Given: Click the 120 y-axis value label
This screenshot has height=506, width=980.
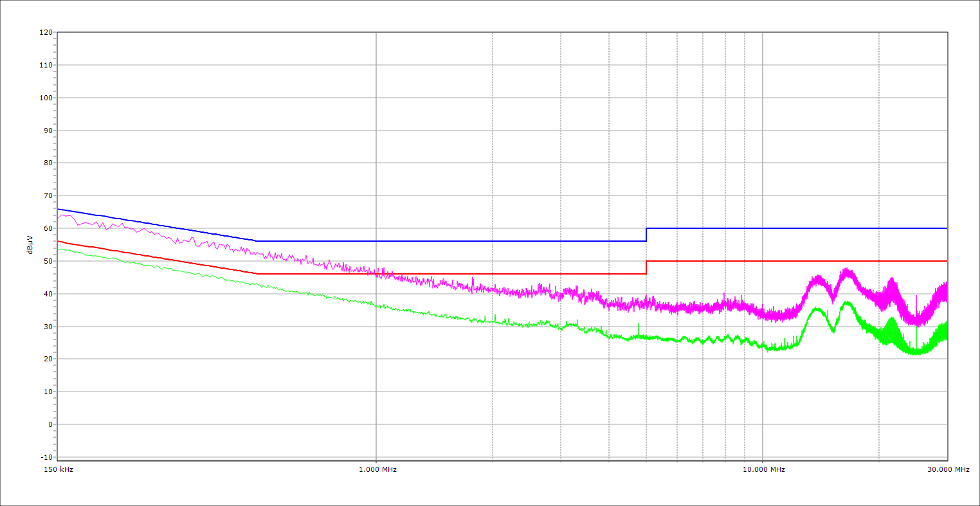Looking at the screenshot, I should pos(46,33).
